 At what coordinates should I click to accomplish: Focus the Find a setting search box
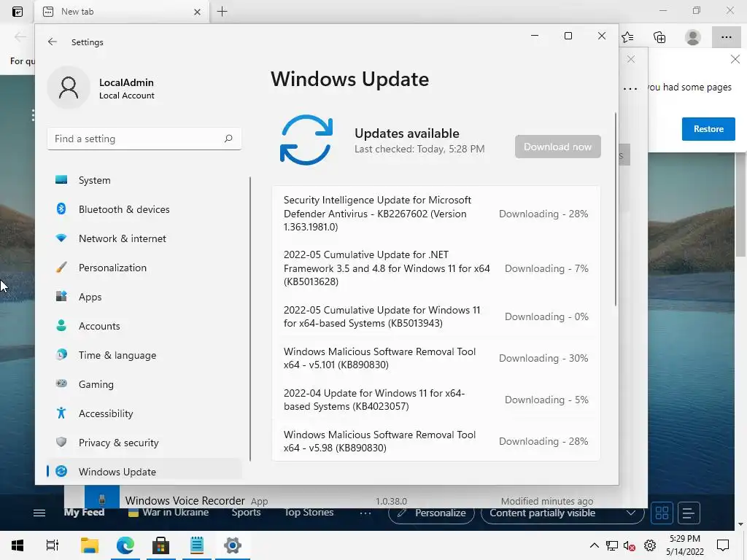144,139
